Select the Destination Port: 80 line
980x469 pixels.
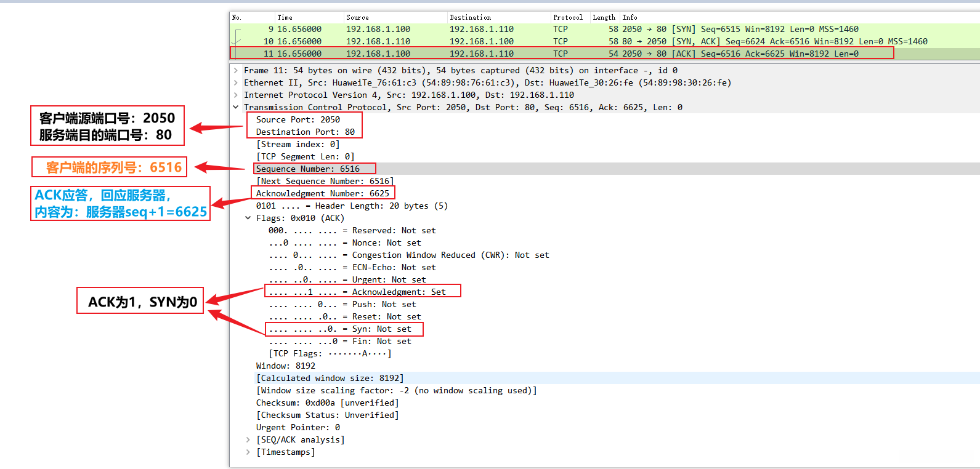[x=306, y=132]
